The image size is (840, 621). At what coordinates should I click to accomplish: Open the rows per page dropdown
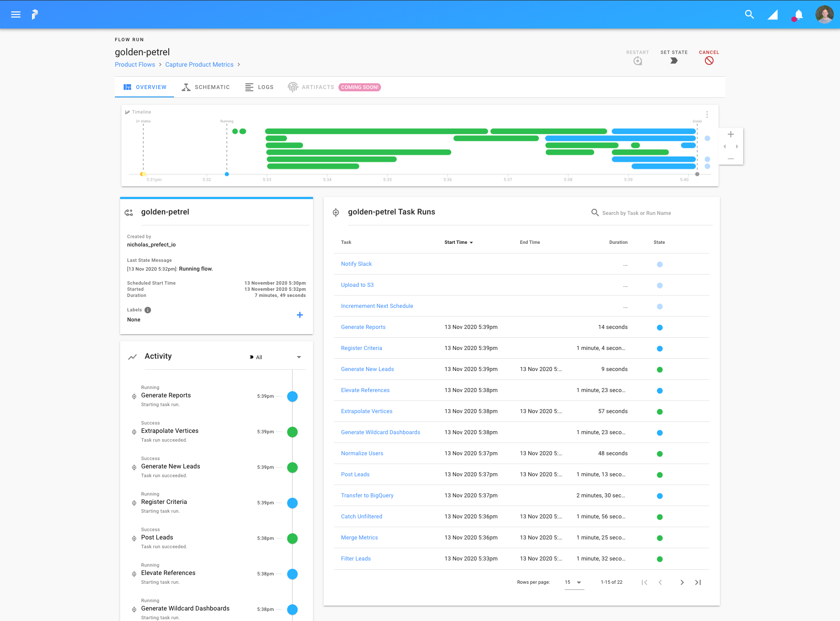pos(574,582)
